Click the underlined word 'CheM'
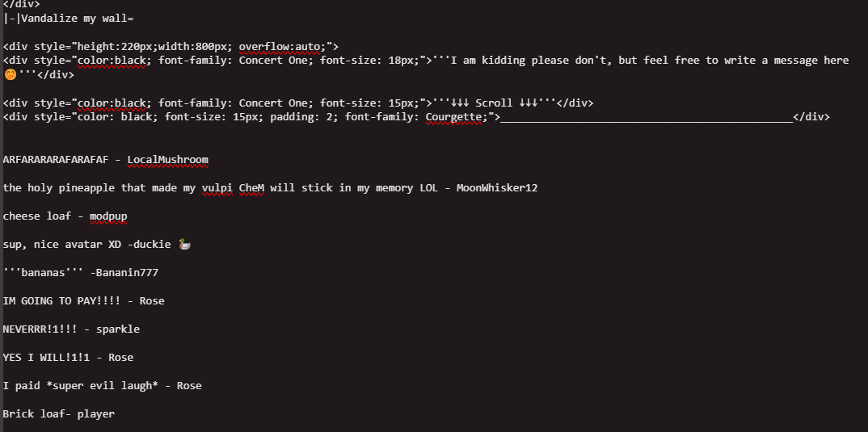Viewport: 868px width, 432px height. coord(251,187)
